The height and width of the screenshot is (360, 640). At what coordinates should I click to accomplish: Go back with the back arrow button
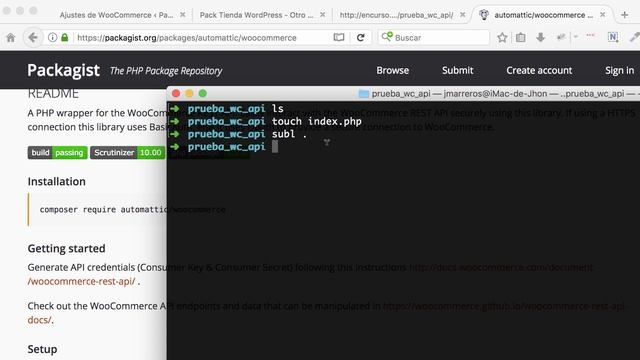click(33, 38)
